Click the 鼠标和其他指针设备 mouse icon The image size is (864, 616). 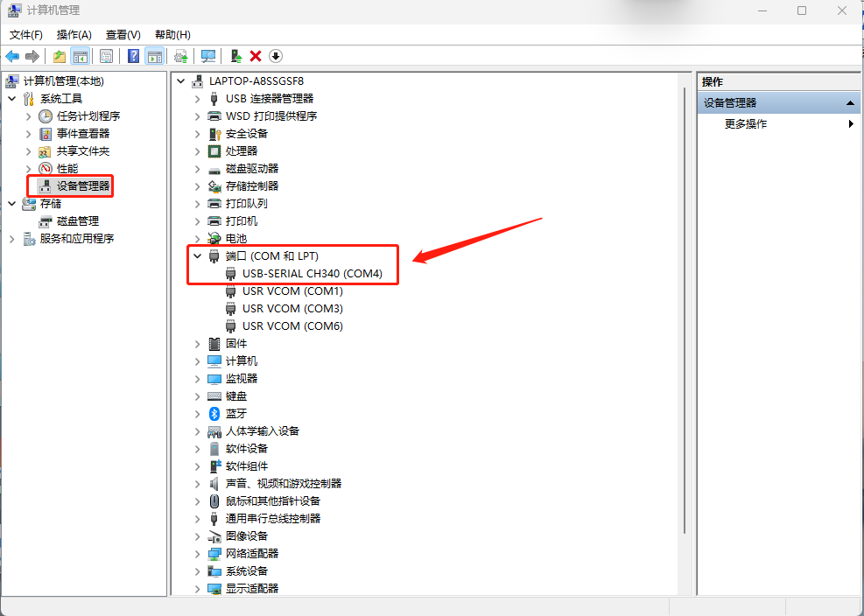[x=214, y=500]
